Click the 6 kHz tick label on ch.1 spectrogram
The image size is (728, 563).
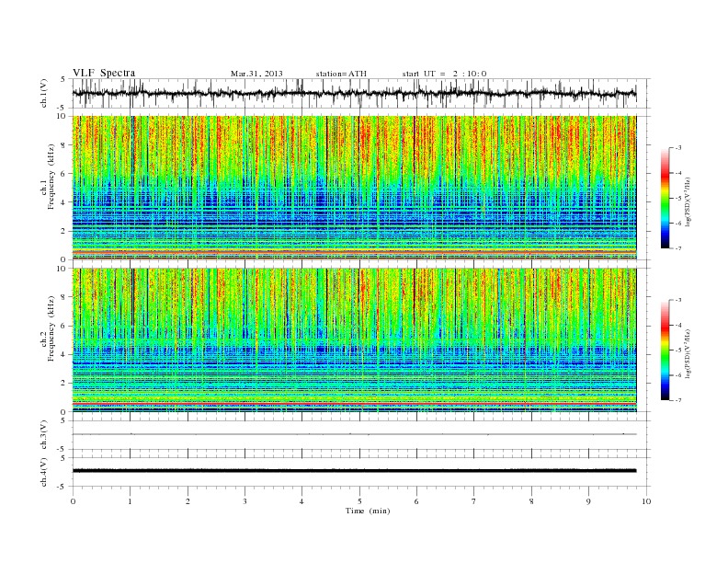[x=63, y=174]
